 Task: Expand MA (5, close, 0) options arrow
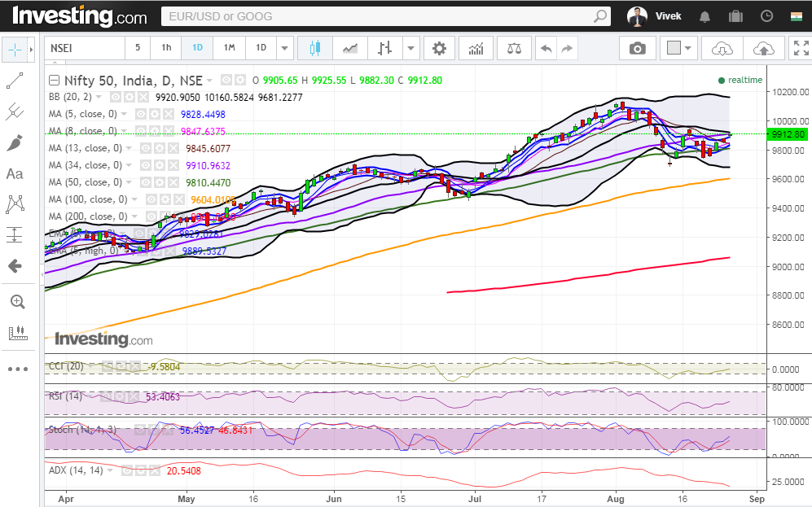click(x=124, y=114)
